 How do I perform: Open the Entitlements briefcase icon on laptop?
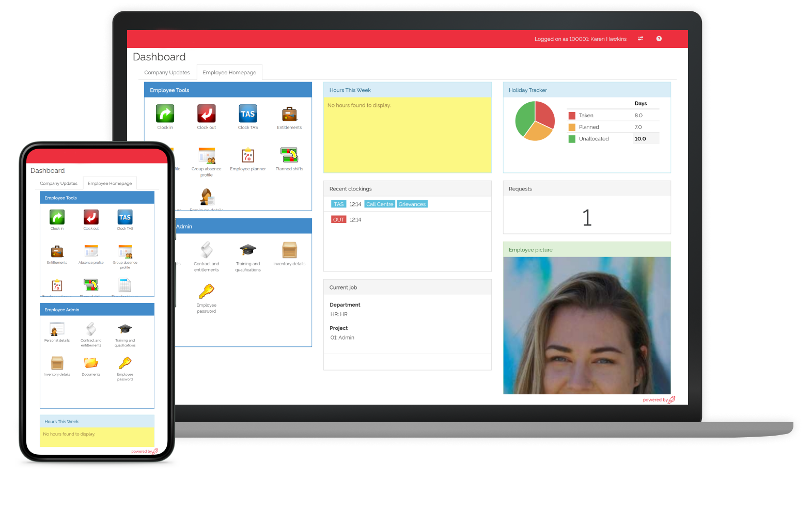click(x=289, y=114)
